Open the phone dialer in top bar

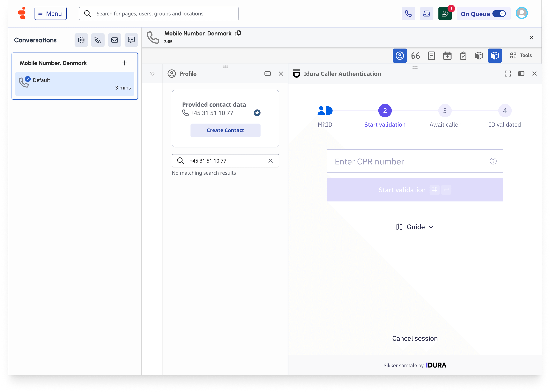pos(408,13)
